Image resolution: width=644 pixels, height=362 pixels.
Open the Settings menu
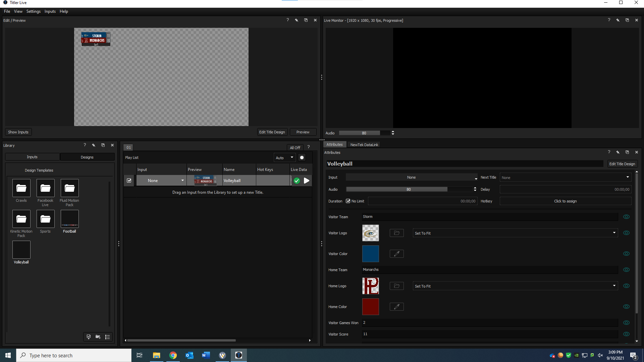click(x=33, y=11)
